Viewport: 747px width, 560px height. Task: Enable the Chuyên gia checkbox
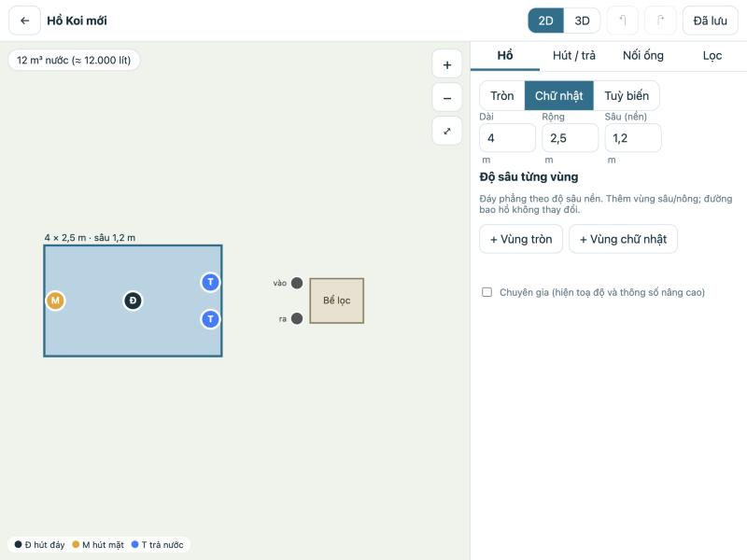pos(486,292)
